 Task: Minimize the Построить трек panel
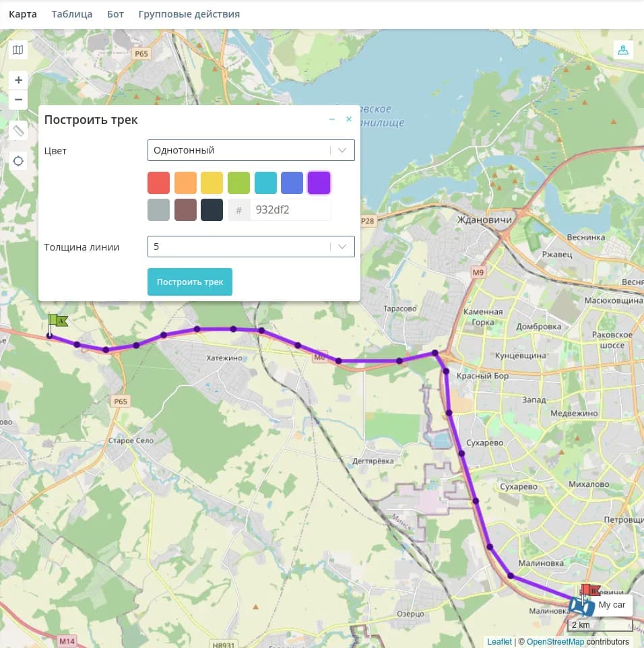[332, 119]
